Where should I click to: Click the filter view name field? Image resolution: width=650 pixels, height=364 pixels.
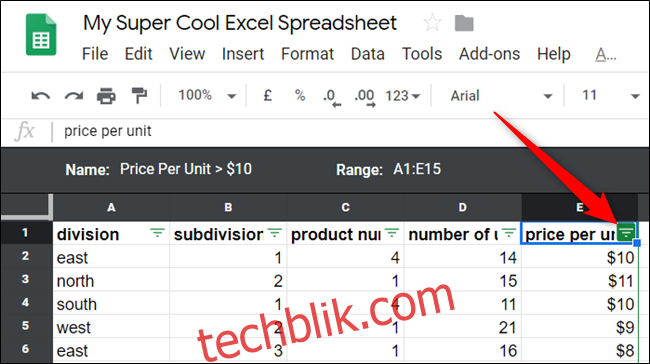(186, 169)
